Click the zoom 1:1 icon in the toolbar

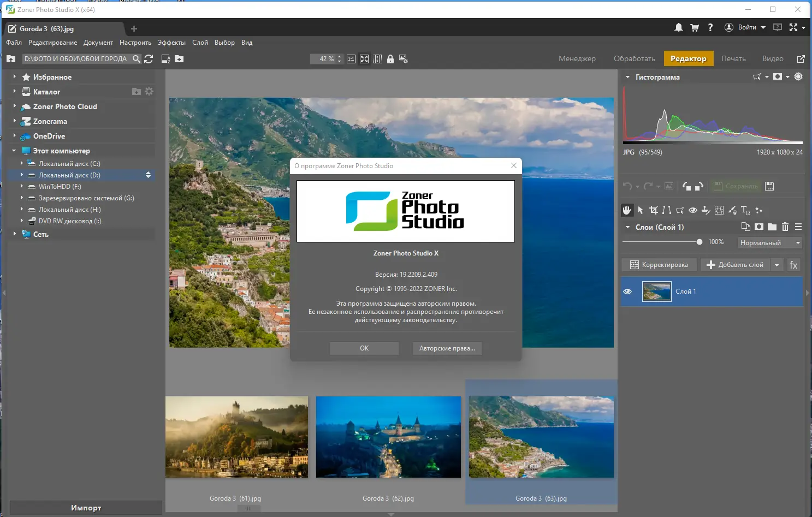[x=351, y=58]
